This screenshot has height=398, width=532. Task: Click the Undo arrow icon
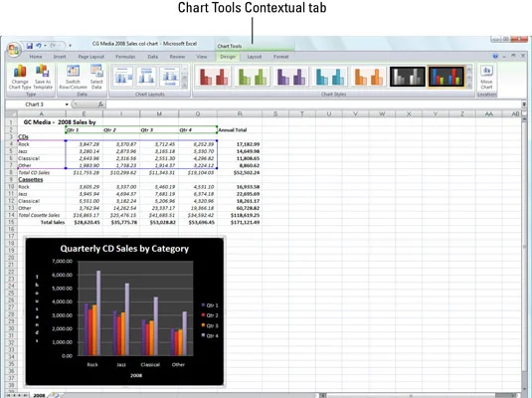pos(39,46)
